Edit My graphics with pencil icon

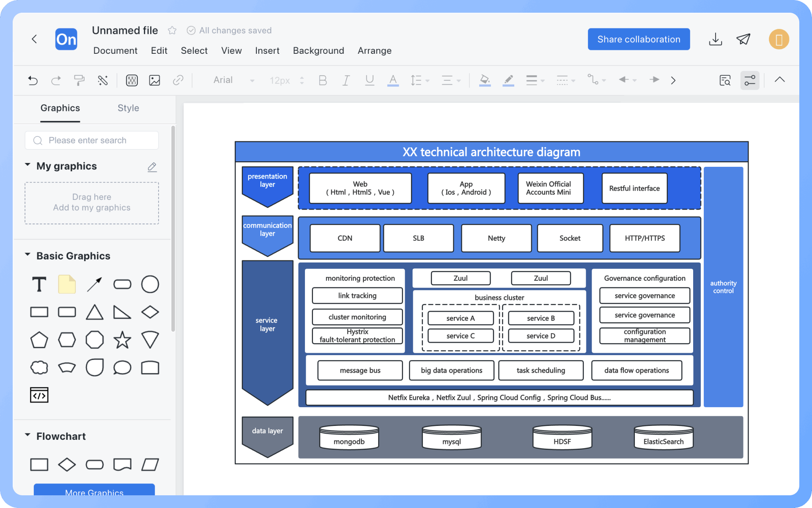pos(152,167)
